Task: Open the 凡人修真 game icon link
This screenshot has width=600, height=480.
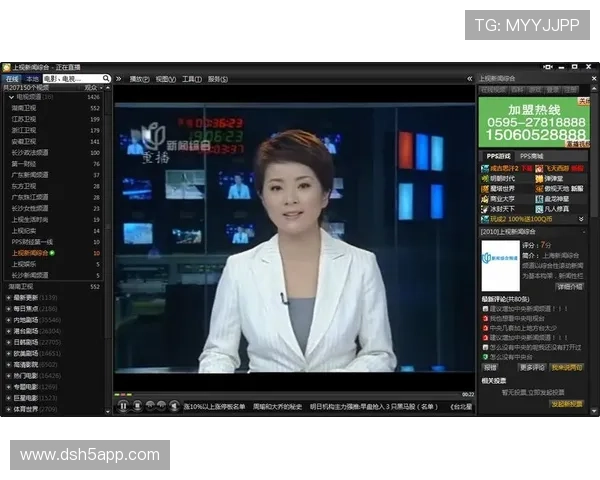Action: point(539,209)
